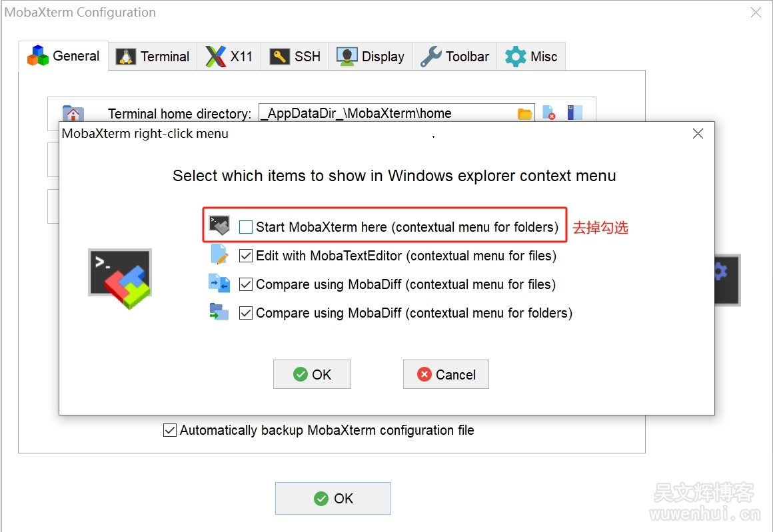
Task: Click the MobaTextEditor pencil document icon
Action: [219, 255]
